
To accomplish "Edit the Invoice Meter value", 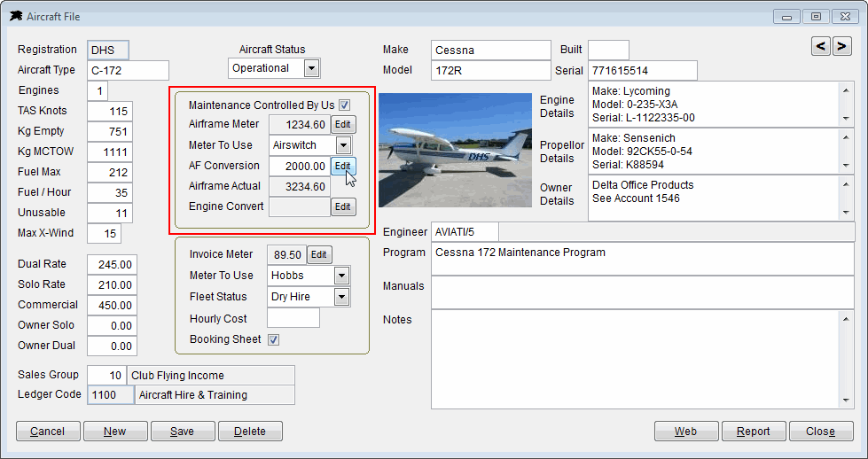I will point(319,254).
